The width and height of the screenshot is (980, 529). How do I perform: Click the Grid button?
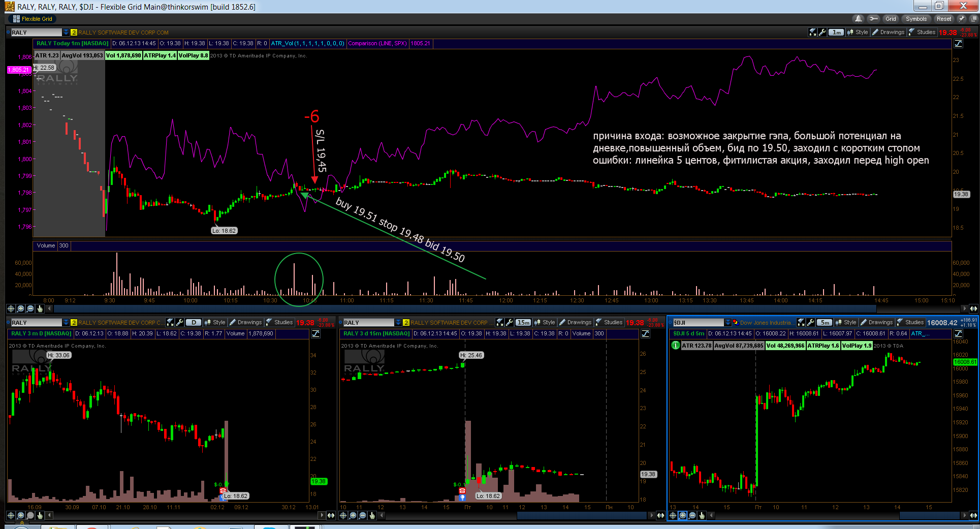coord(891,19)
